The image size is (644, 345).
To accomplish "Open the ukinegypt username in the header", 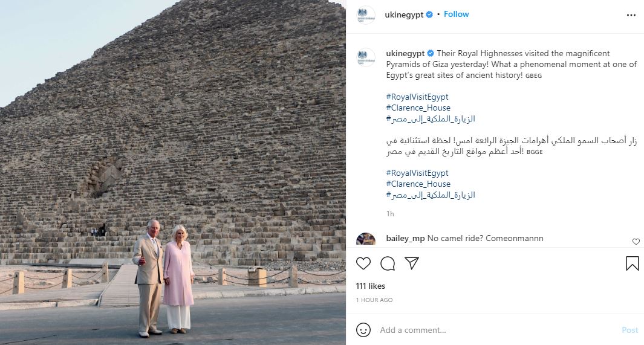I will click(x=404, y=15).
